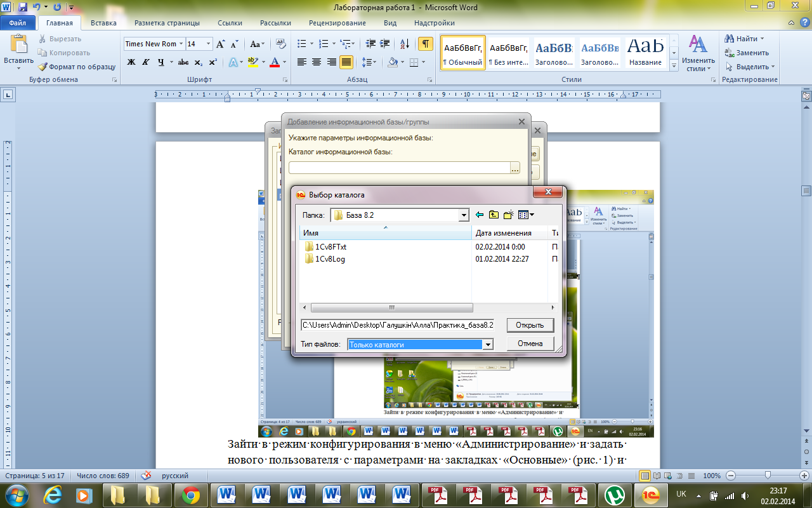Apply the red font color

[274, 62]
